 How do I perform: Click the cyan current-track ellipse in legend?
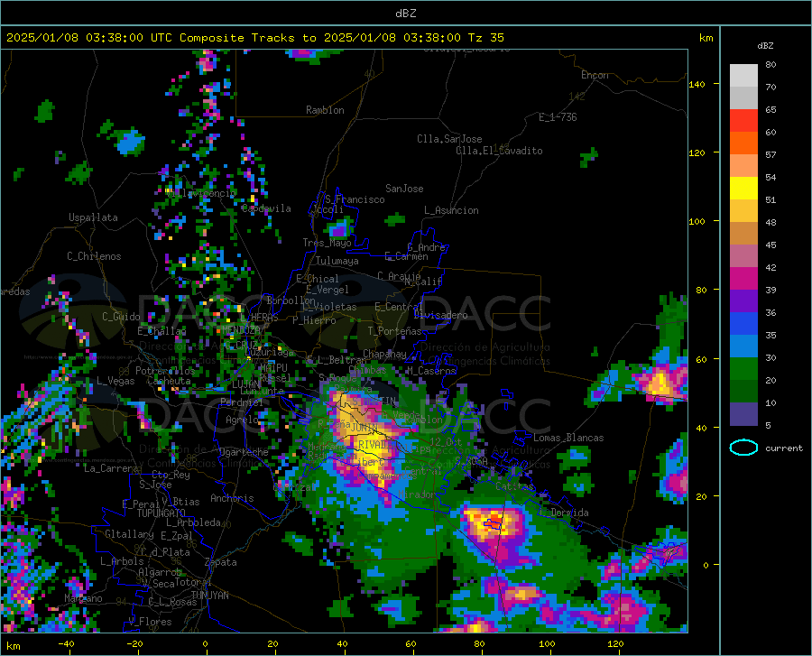click(743, 448)
